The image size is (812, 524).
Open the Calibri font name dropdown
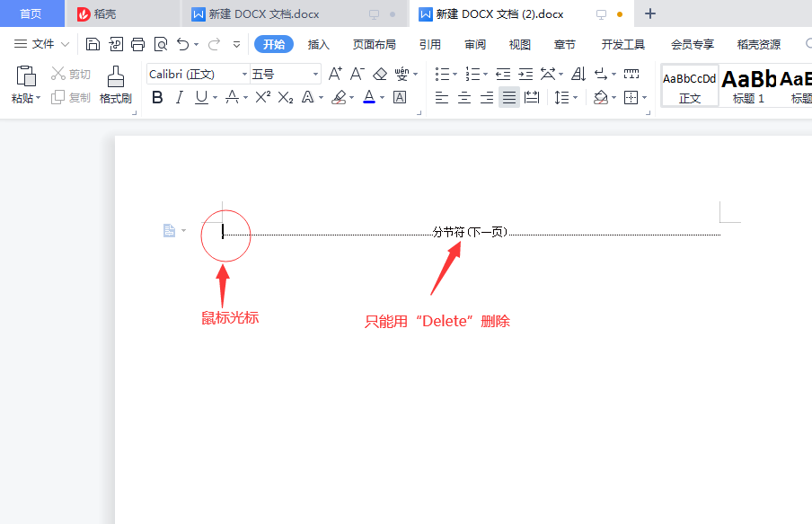(244, 74)
